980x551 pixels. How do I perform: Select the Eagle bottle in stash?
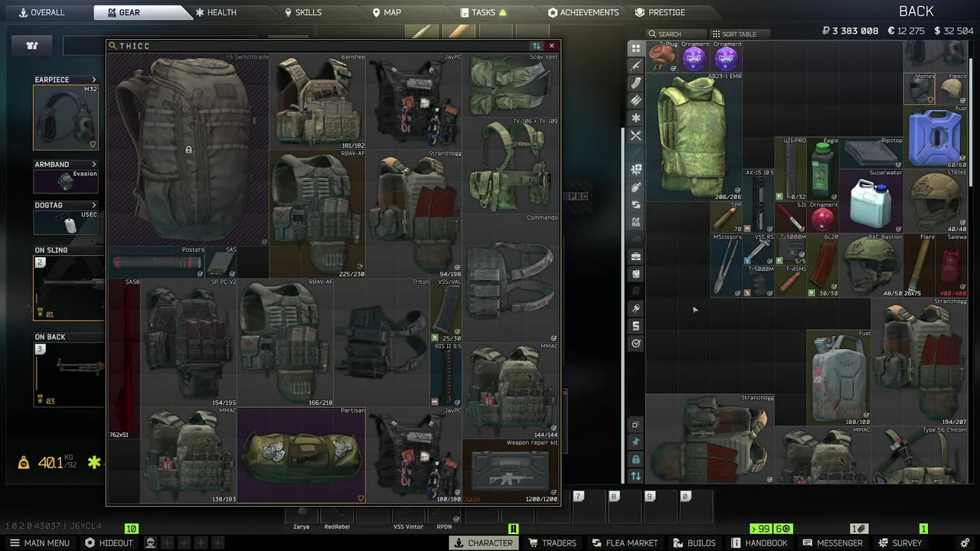pyautogui.click(x=822, y=169)
